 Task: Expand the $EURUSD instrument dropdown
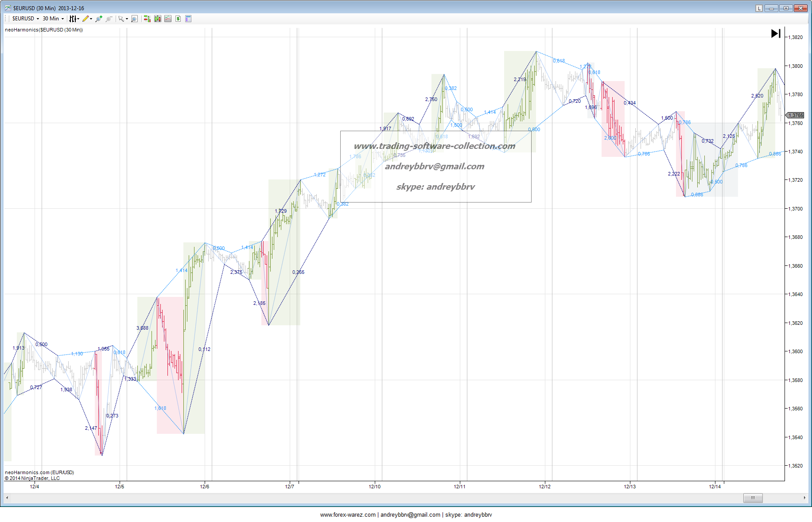(25, 19)
